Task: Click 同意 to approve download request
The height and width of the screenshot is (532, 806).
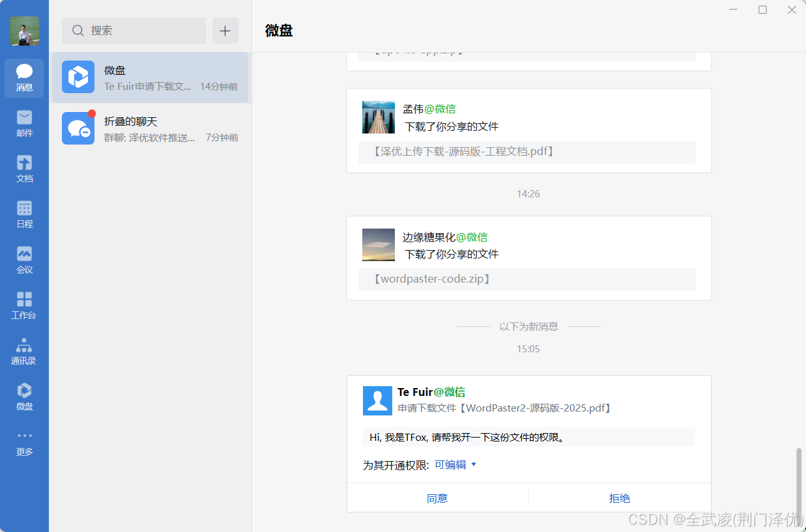Action: [437, 498]
